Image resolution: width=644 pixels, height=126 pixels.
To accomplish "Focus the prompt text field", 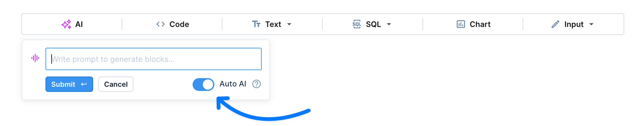I will [x=153, y=59].
